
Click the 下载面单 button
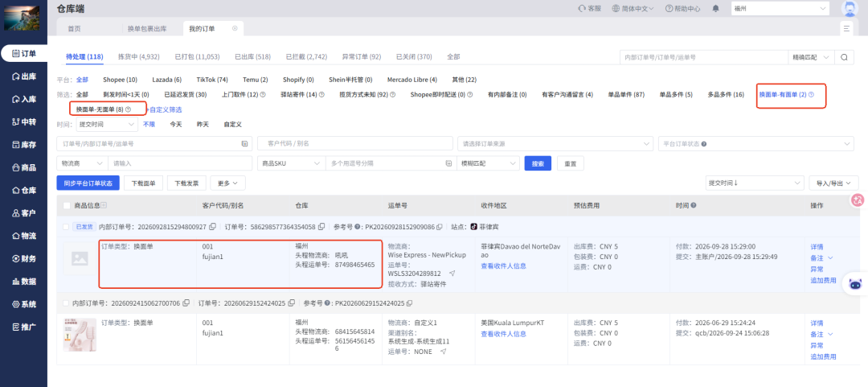click(x=143, y=183)
